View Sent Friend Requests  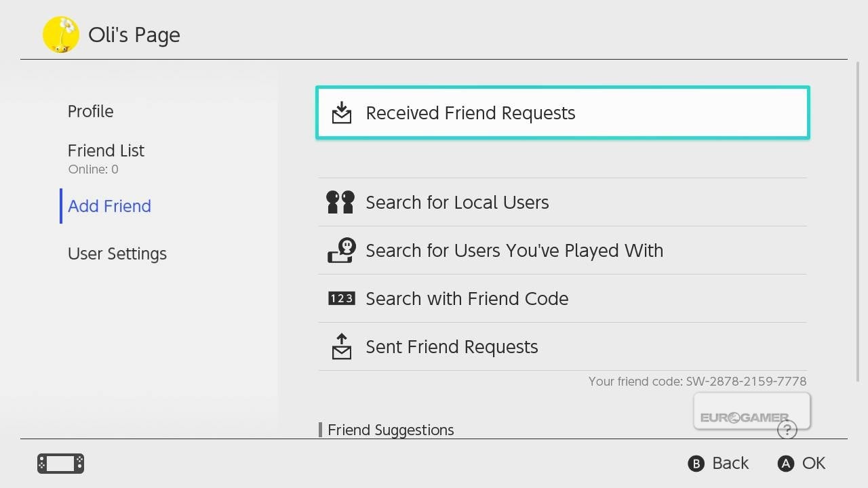click(452, 346)
